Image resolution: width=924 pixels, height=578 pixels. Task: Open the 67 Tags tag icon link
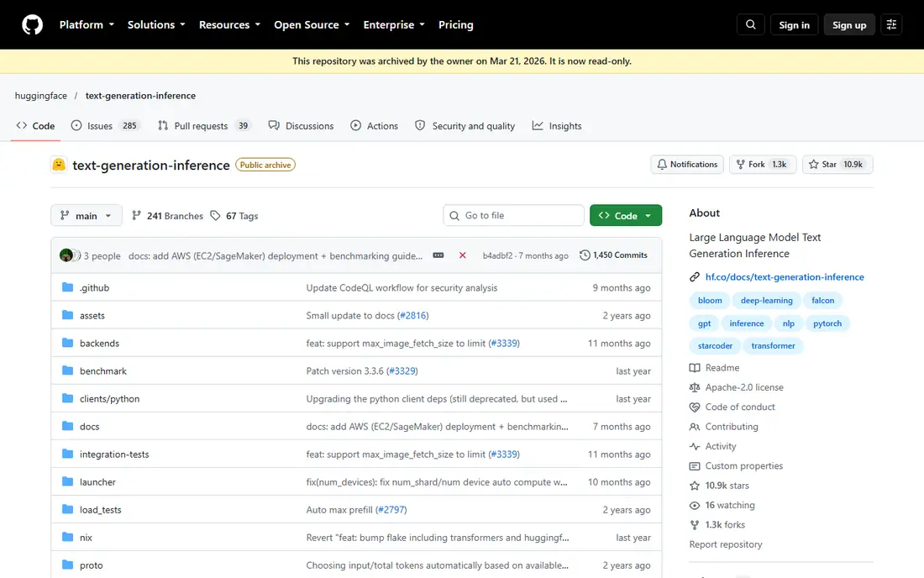[x=234, y=216]
